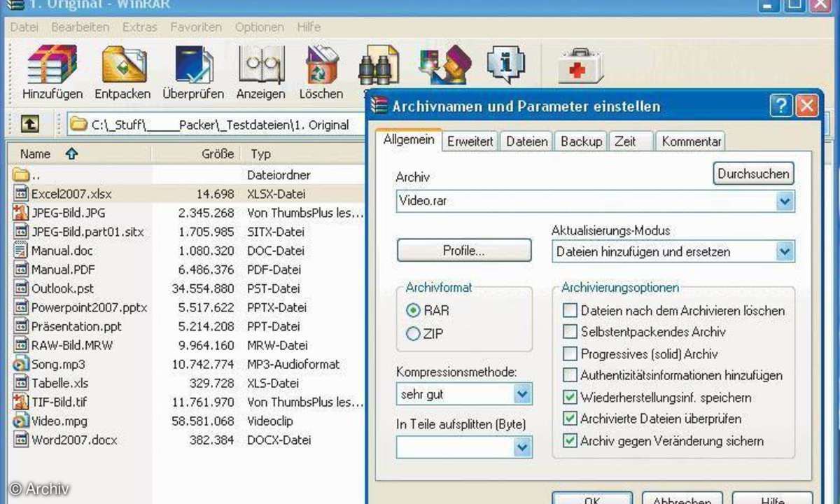The width and height of the screenshot is (840, 504).
Task: Enable Authentizitätsinformationen hinzufügen
Action: (570, 375)
